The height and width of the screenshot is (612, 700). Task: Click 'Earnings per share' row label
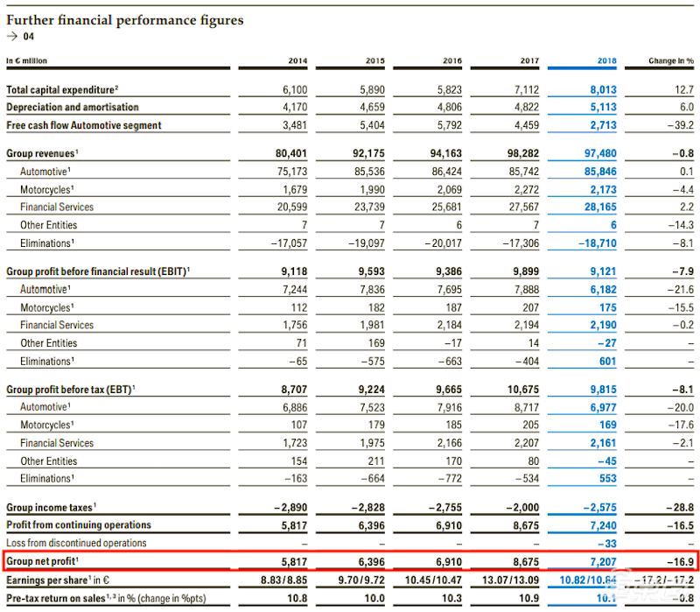click(56, 580)
